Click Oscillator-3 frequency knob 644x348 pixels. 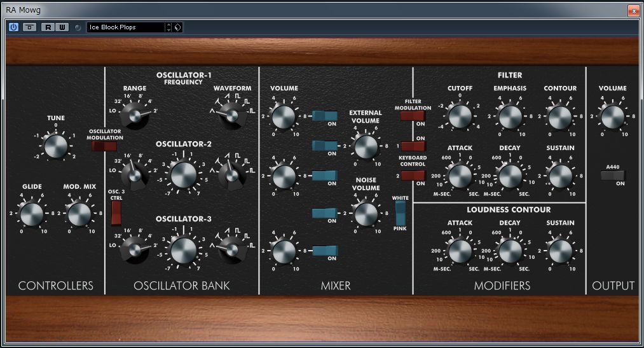pyautogui.click(x=183, y=250)
